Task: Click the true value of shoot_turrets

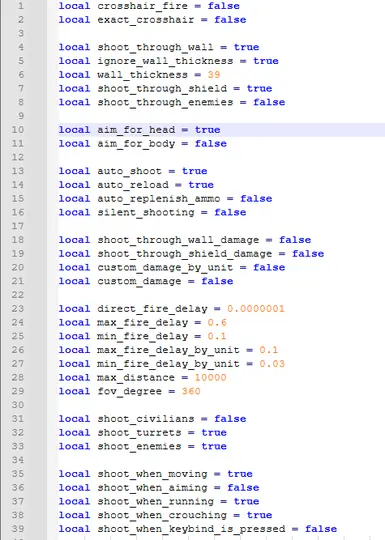Action: (x=214, y=433)
